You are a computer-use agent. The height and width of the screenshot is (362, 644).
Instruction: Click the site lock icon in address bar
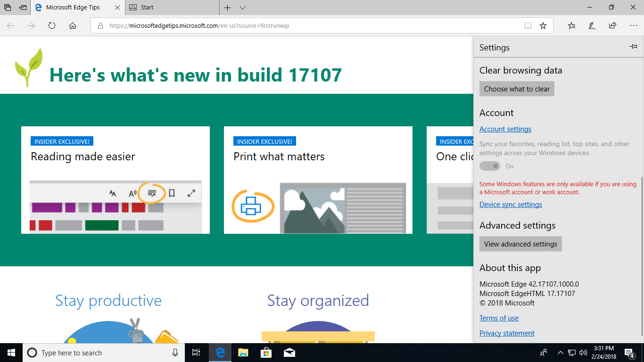pos(100,26)
